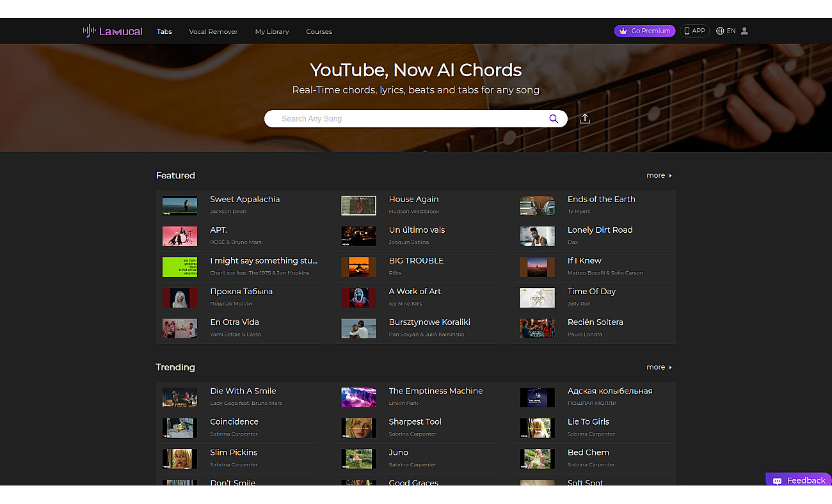Click the Lamucal logo
The height and width of the screenshot is (504, 832).
(x=113, y=31)
